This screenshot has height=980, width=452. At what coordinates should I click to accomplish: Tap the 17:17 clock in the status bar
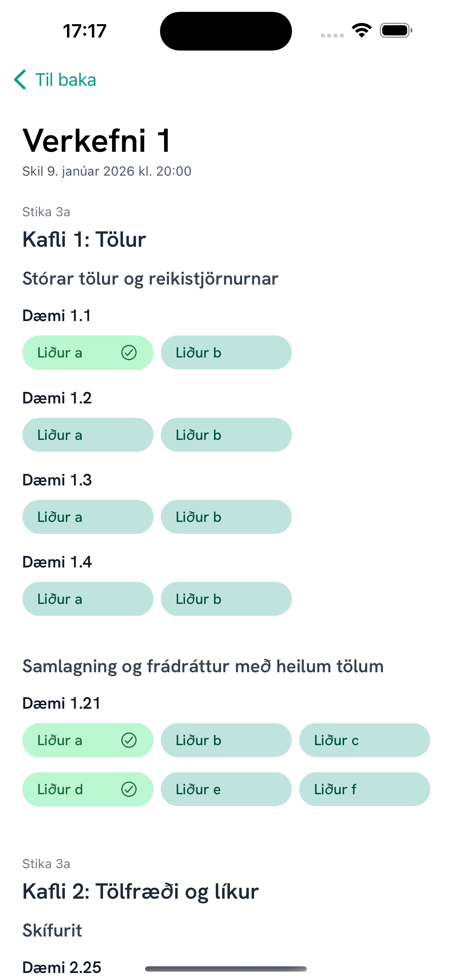[x=83, y=30]
